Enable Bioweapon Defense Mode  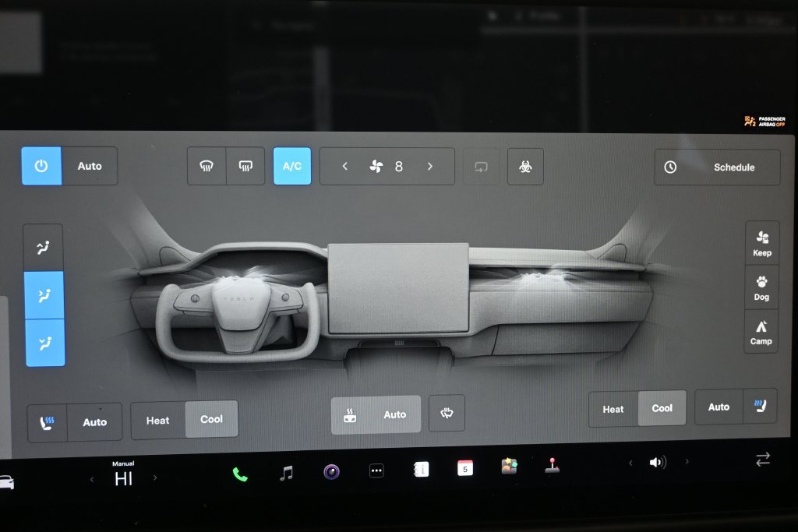tap(525, 167)
